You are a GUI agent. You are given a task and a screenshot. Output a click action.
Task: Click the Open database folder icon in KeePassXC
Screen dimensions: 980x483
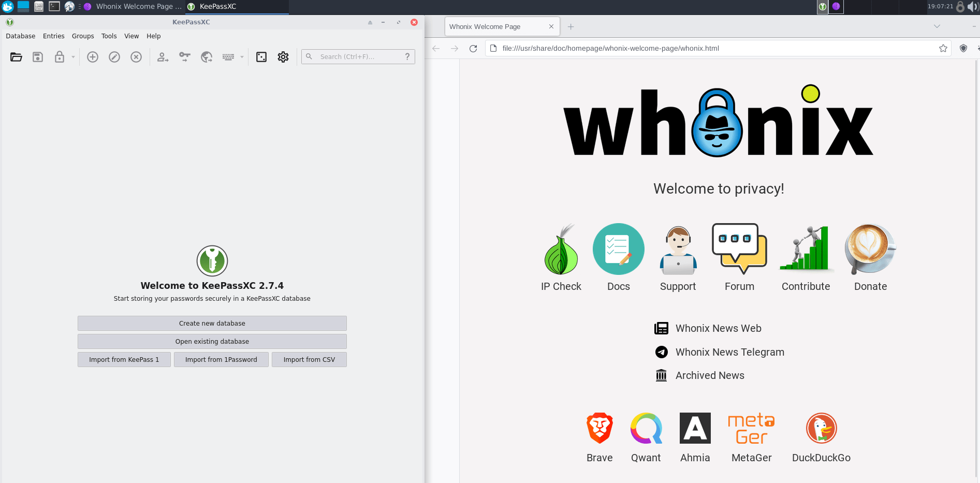pos(16,57)
